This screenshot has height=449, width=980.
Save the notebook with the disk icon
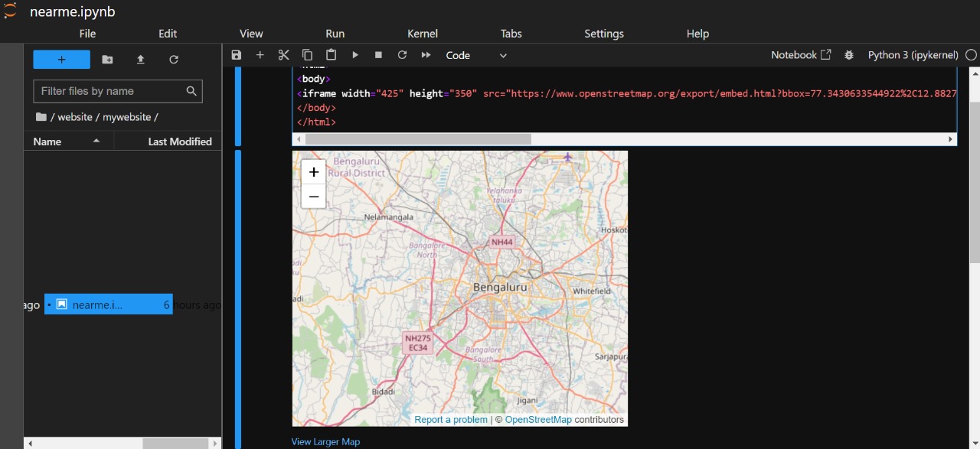236,55
